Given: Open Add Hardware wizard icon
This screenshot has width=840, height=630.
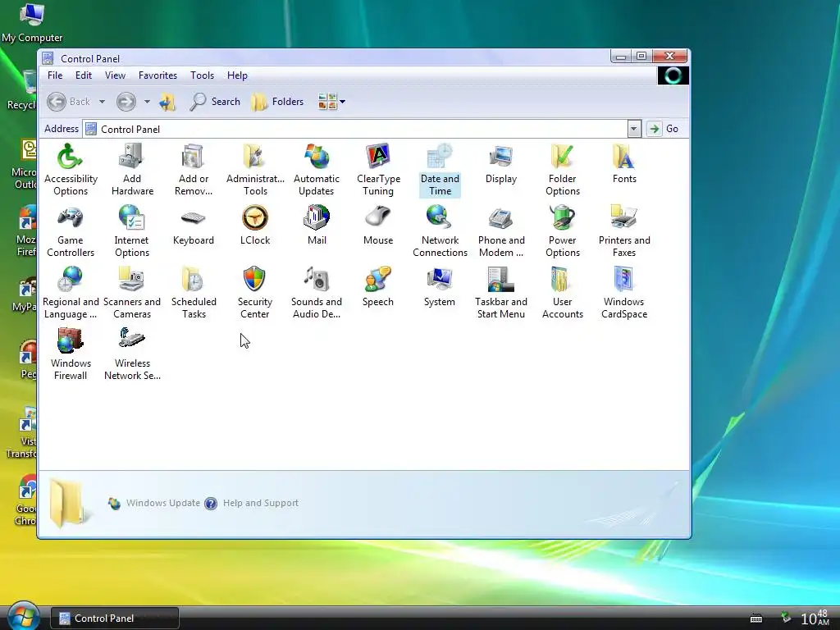Looking at the screenshot, I should click(x=132, y=169).
